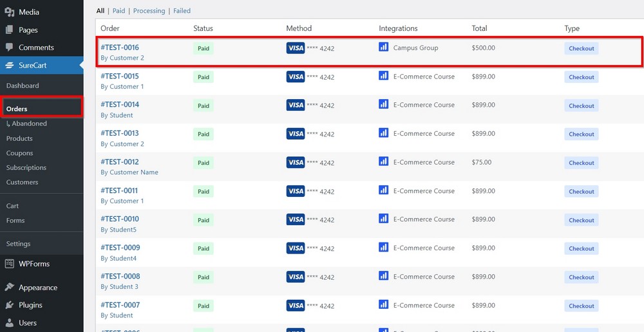
Task: Click the Comments speech bubble icon
Action: pos(10,47)
